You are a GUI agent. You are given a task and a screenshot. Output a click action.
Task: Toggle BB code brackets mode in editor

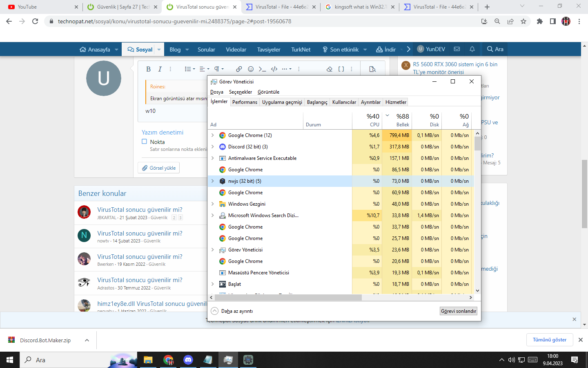coord(341,69)
